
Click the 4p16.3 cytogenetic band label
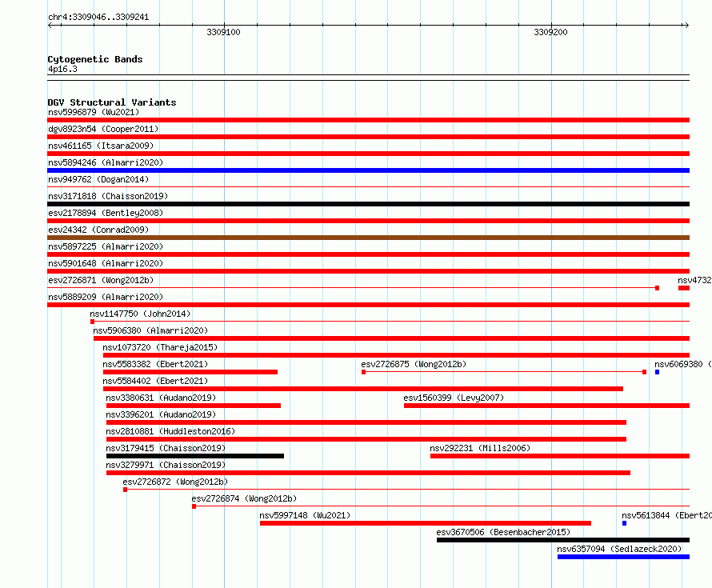click(x=62, y=69)
